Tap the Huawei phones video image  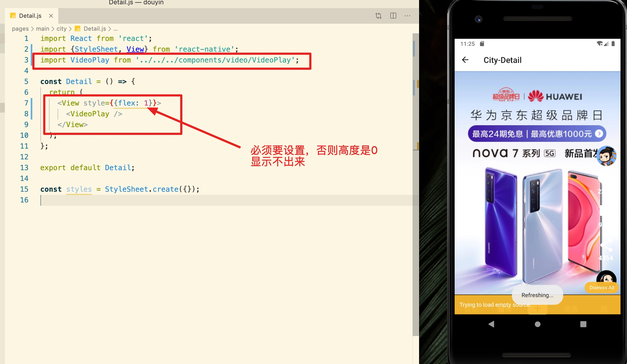[x=537, y=183]
